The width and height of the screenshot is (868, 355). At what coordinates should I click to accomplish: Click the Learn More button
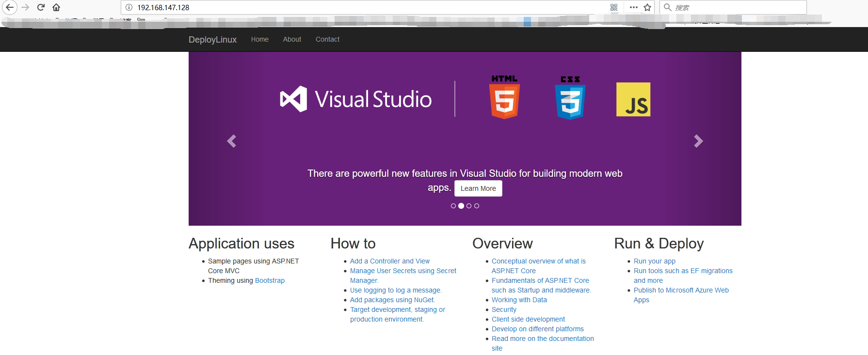tap(478, 188)
